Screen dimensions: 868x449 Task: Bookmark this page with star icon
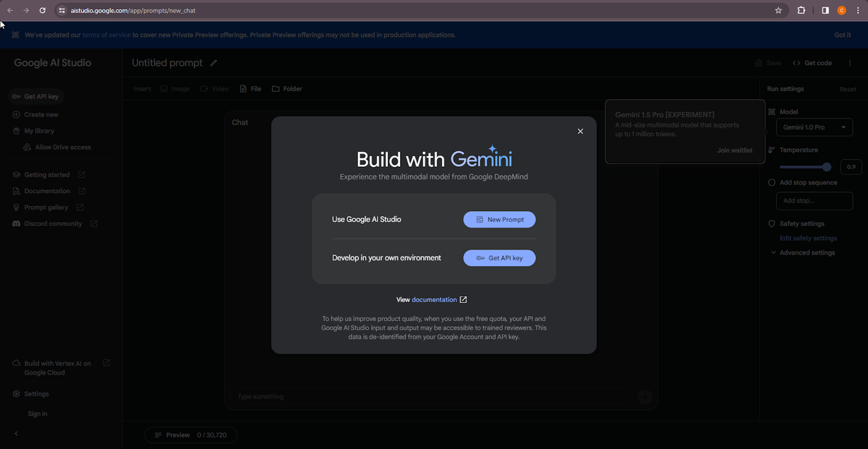778,11
